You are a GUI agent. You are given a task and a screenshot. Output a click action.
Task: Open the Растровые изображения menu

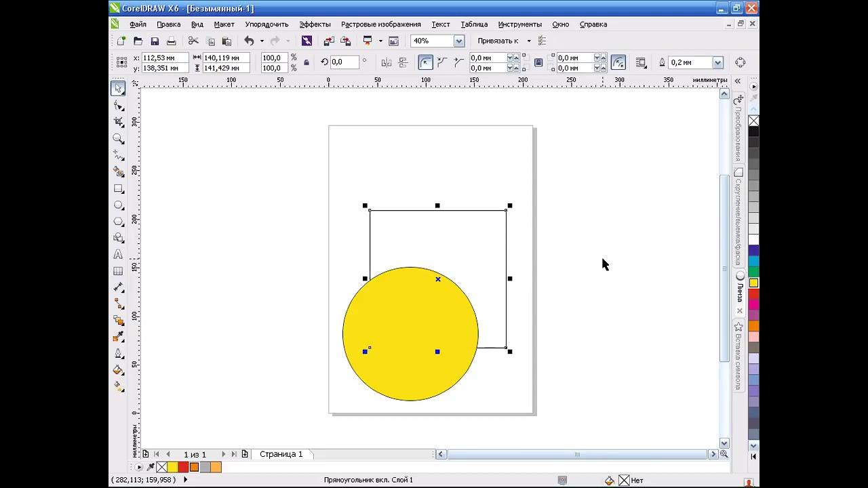point(381,24)
